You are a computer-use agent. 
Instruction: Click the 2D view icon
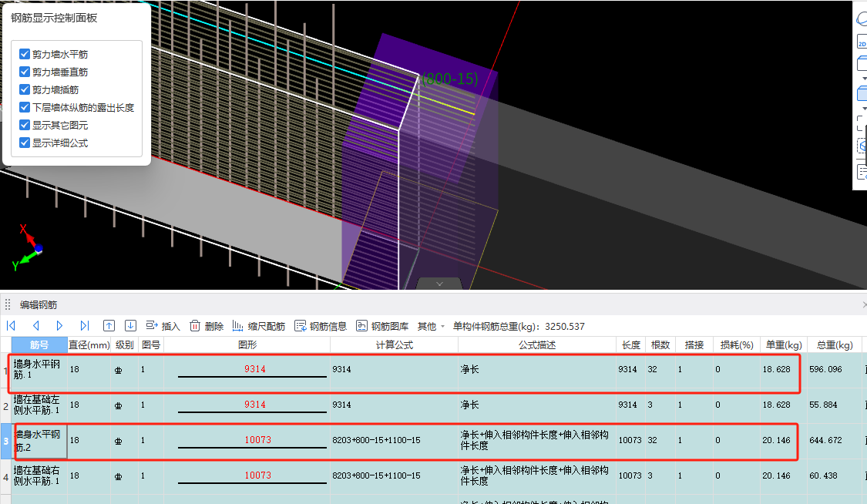point(862,44)
